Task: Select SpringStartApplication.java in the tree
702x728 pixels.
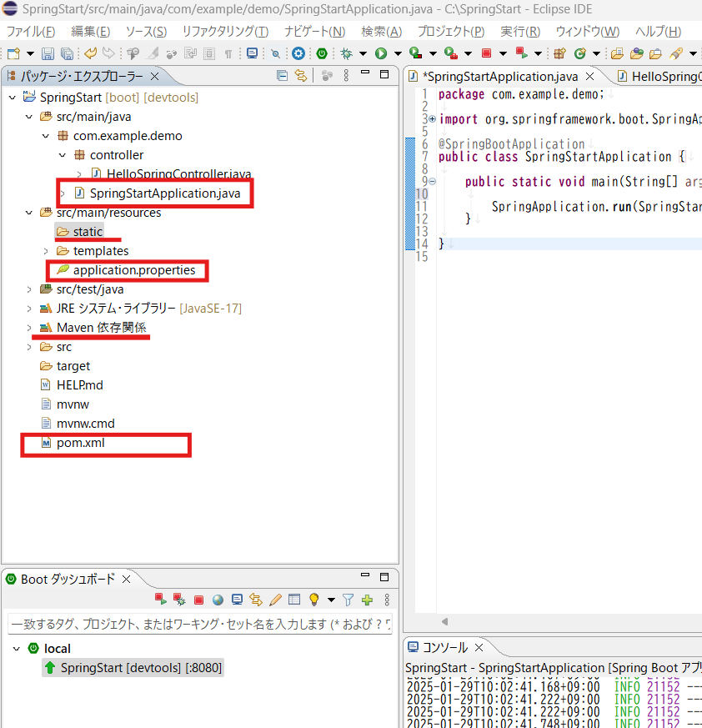Action: (x=165, y=193)
